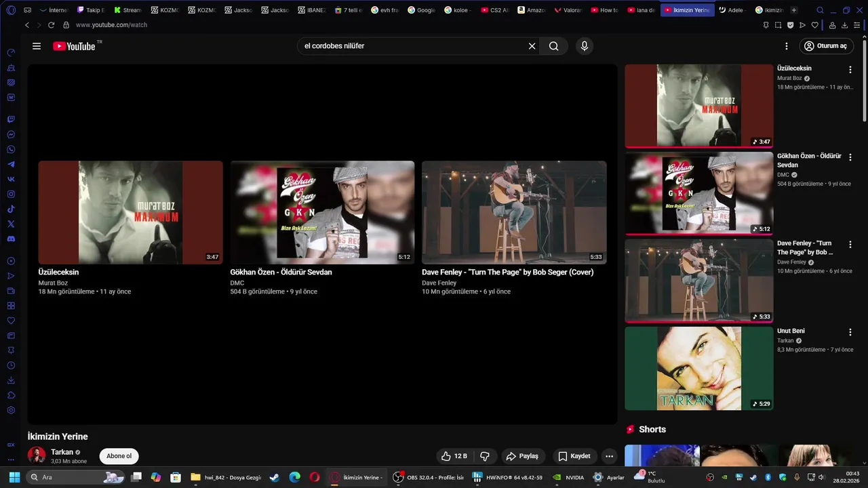Screen dimensions: 868x488
Task: Switch to the Valorant tab
Action: (x=568, y=10)
